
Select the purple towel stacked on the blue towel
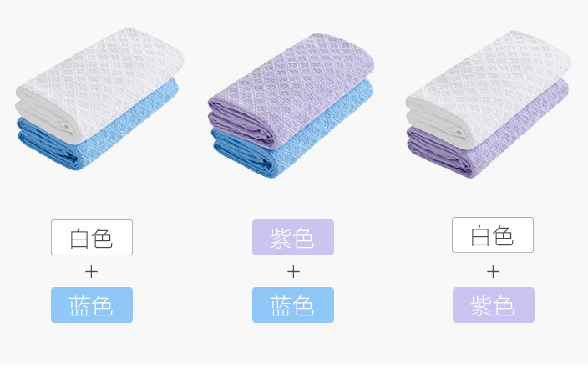(291, 88)
